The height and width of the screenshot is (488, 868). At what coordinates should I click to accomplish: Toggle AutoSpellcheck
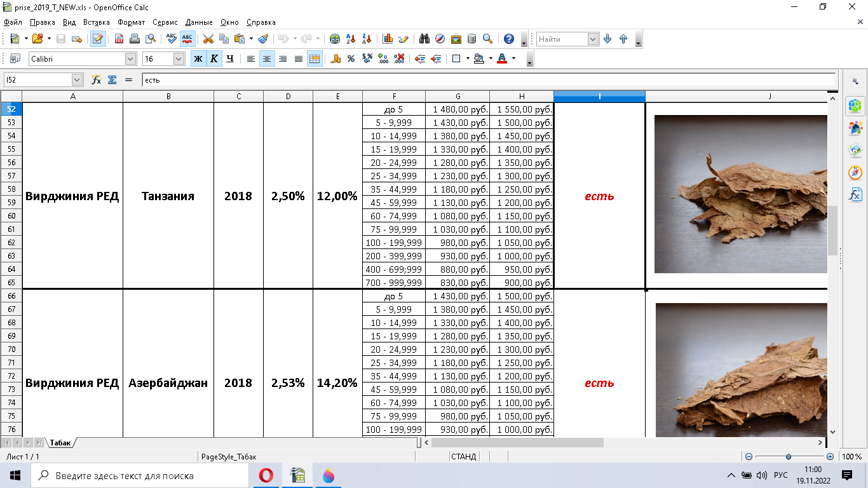click(187, 39)
